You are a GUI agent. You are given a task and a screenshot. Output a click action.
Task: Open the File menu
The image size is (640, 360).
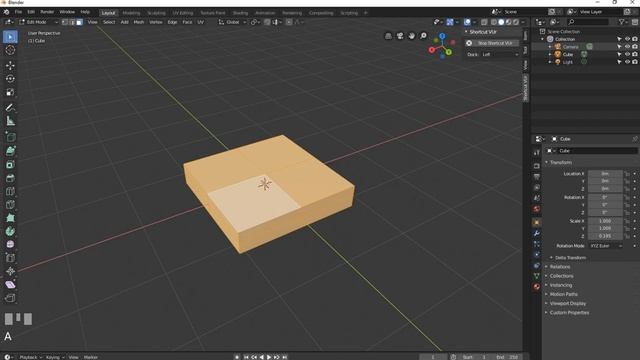18,12
